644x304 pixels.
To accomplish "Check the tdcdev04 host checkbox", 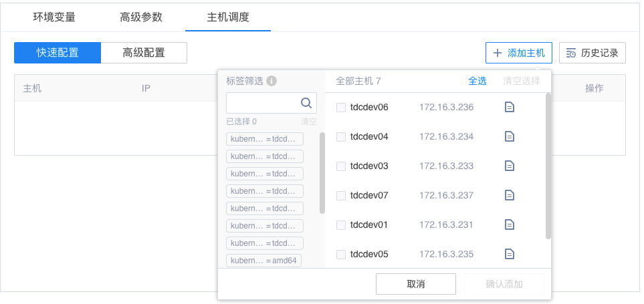I will click(341, 136).
